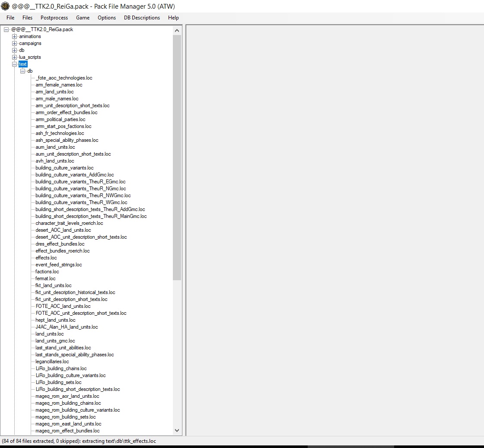
Task: Select fkt_land_units.loc file
Action: (x=54, y=285)
